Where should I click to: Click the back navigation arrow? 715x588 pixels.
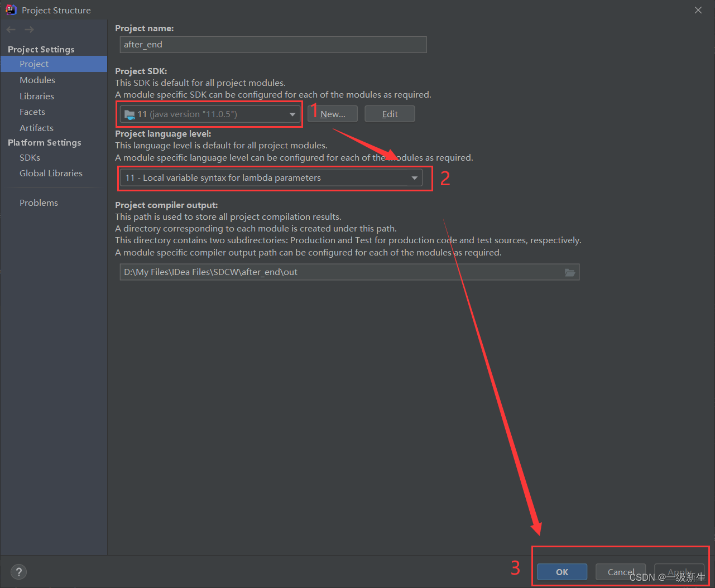11,30
